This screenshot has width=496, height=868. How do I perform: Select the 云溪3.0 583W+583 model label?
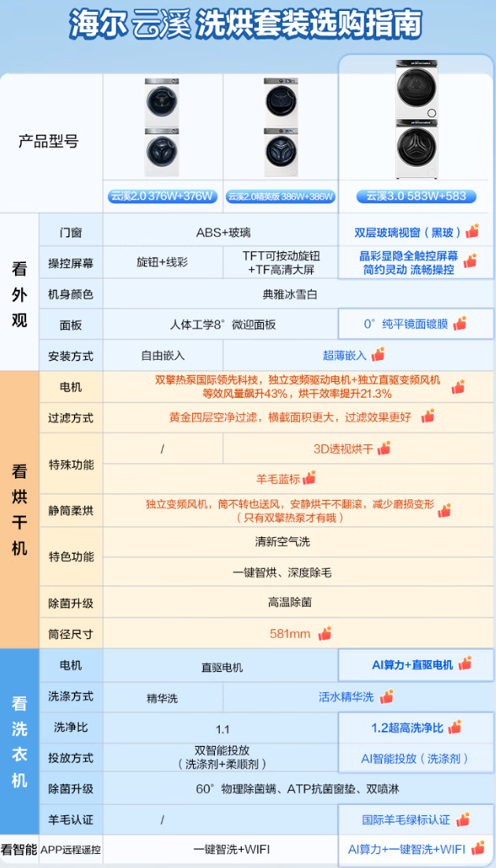[416, 196]
